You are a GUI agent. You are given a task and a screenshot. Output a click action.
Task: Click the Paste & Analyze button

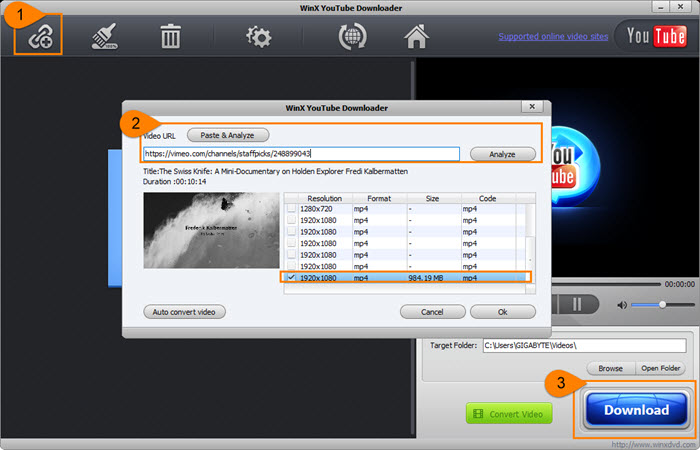pyautogui.click(x=228, y=135)
